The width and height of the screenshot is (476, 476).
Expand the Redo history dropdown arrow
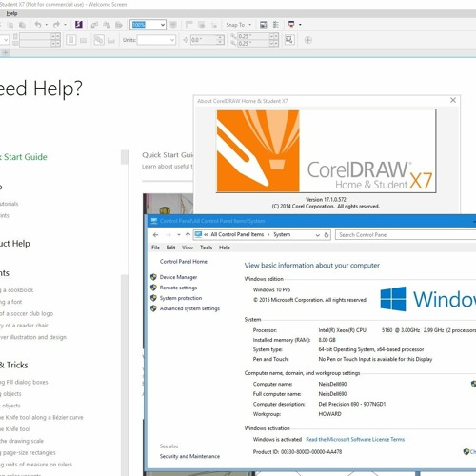point(65,25)
